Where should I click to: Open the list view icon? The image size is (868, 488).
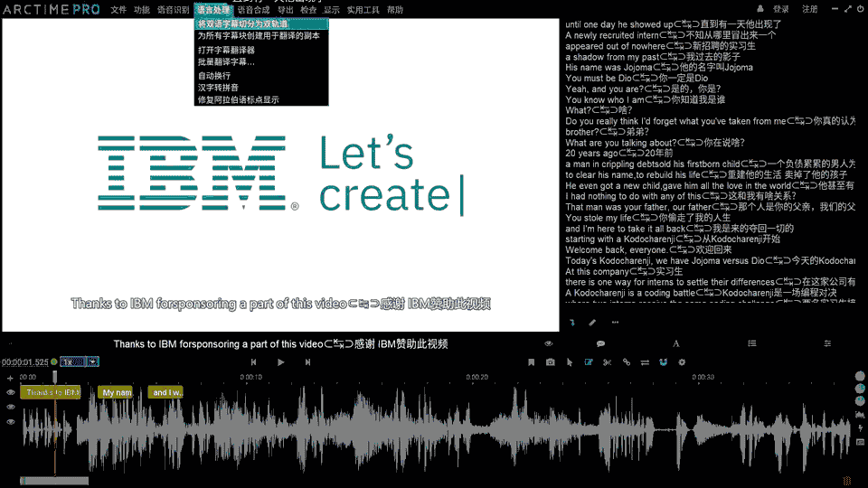click(x=751, y=344)
